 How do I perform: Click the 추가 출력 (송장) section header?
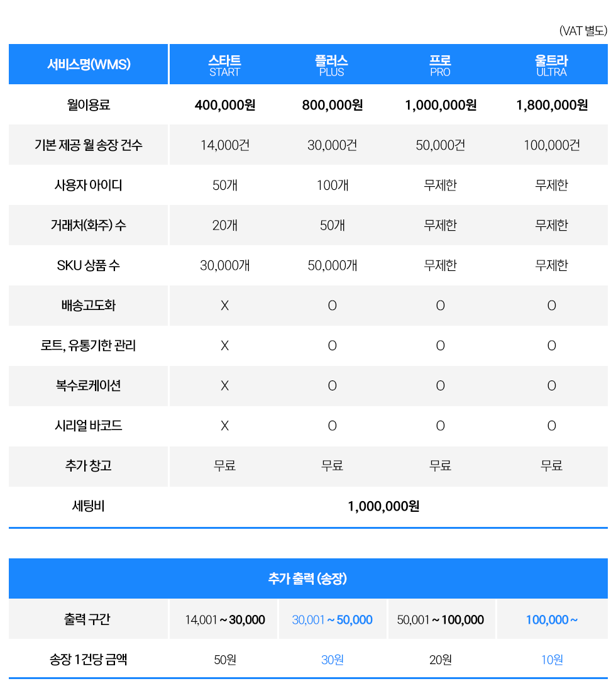point(307,579)
